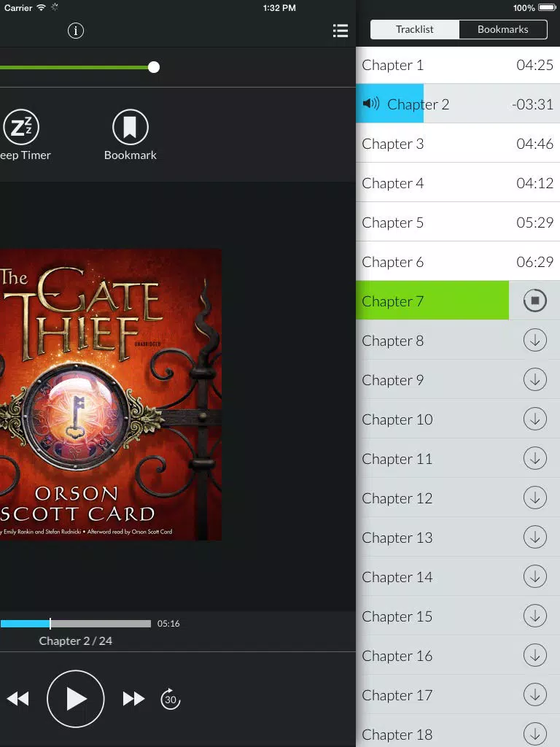The height and width of the screenshot is (747, 560).
Task: Rewind 30 seconds
Action: (x=171, y=699)
